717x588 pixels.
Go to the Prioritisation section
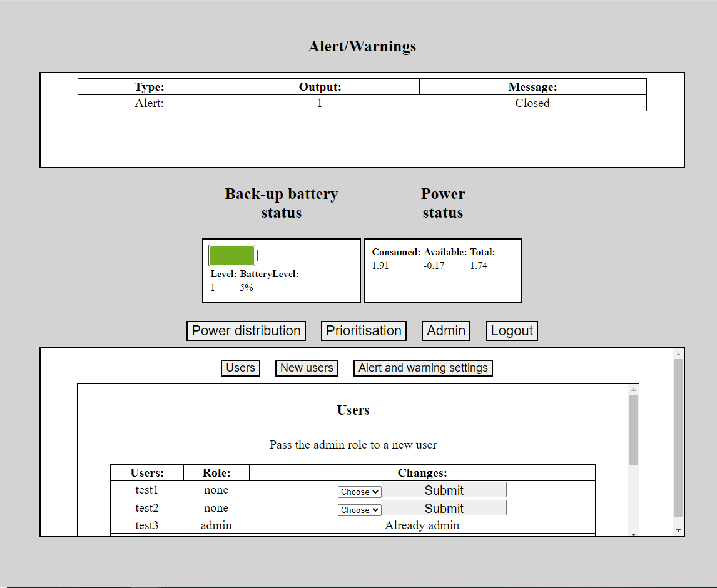point(364,331)
